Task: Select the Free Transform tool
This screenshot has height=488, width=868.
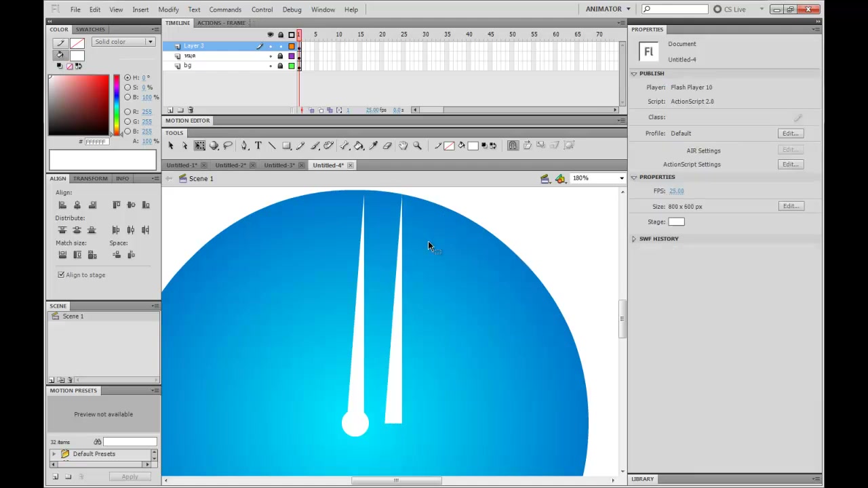Action: tap(200, 146)
